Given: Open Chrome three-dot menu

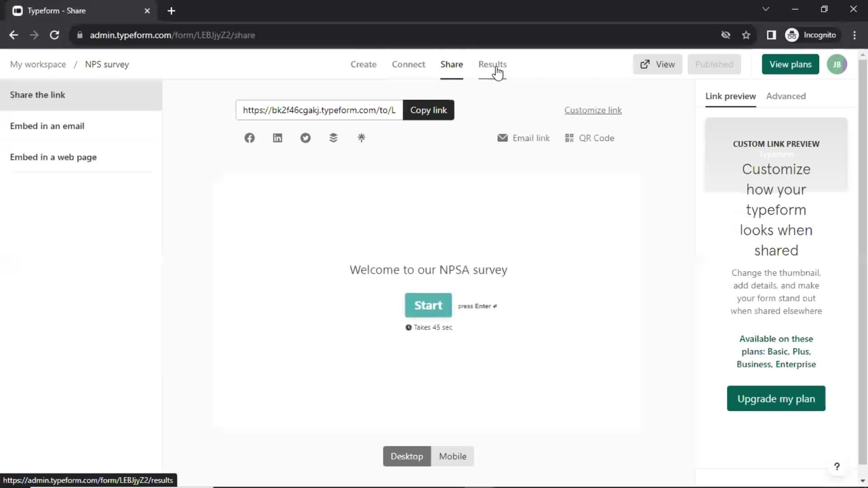Looking at the screenshot, I should pyautogui.click(x=854, y=35).
